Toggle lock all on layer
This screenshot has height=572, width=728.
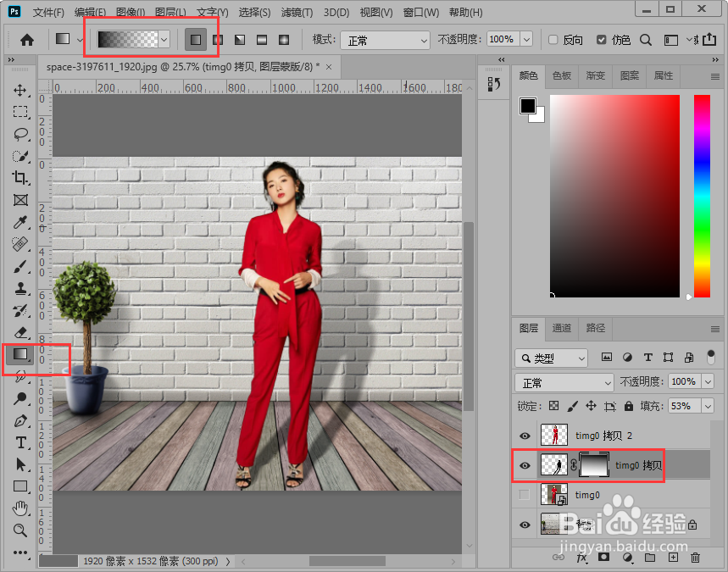pos(629,406)
